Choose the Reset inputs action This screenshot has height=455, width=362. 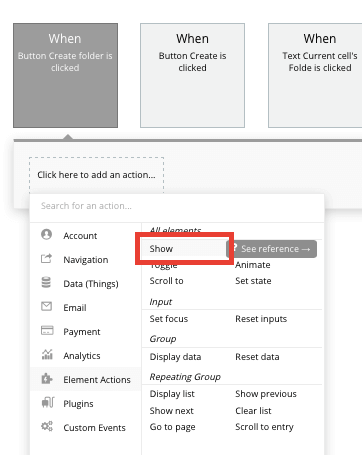[261, 319]
